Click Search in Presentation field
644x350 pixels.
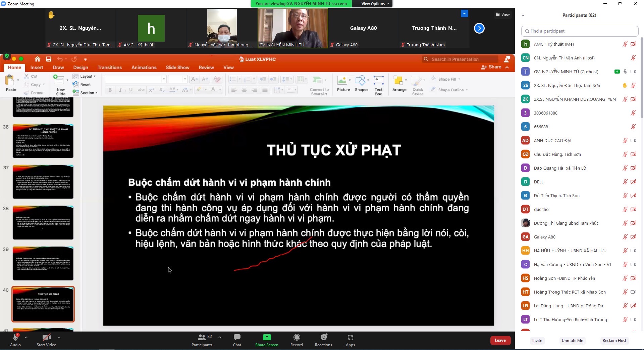tap(460, 59)
